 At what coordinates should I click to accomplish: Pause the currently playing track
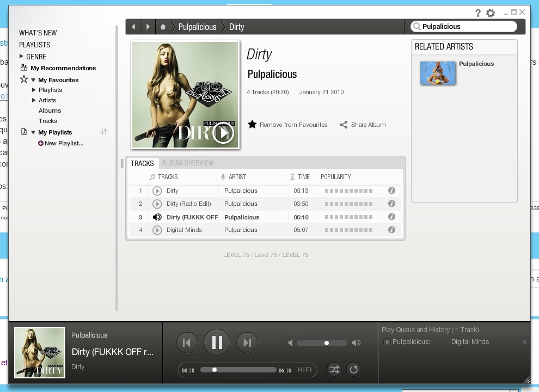217,342
